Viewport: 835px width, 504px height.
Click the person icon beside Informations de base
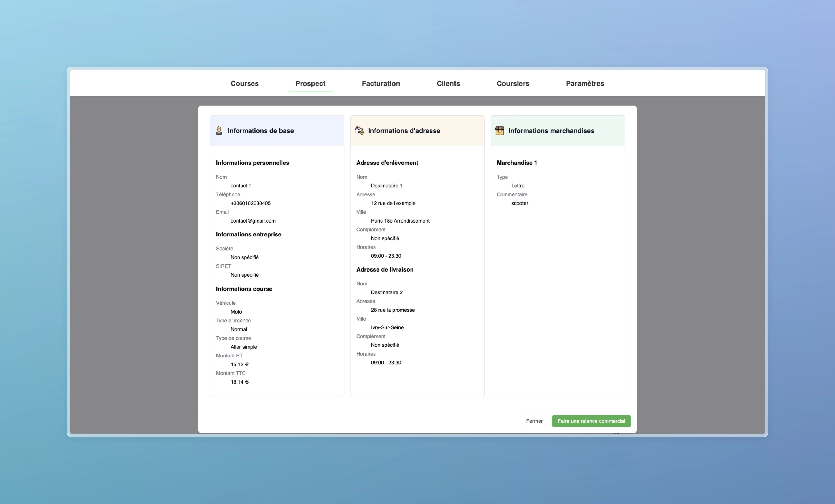219,131
